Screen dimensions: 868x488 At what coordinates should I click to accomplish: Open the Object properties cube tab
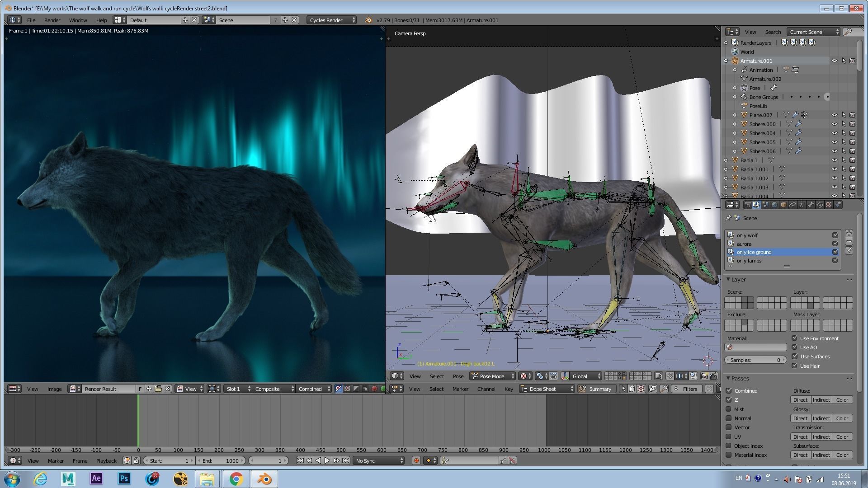[x=783, y=205]
